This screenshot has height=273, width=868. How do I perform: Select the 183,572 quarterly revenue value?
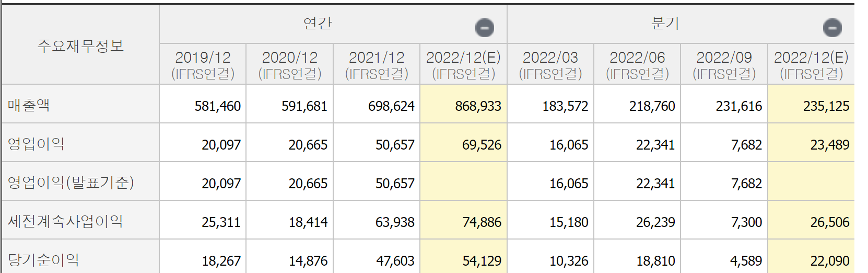point(565,106)
